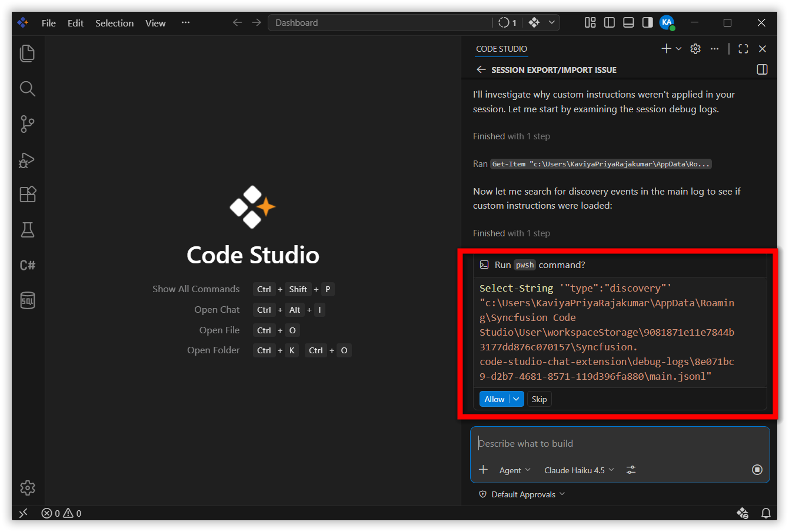Click the Code Studio AI status icon

click(x=743, y=513)
